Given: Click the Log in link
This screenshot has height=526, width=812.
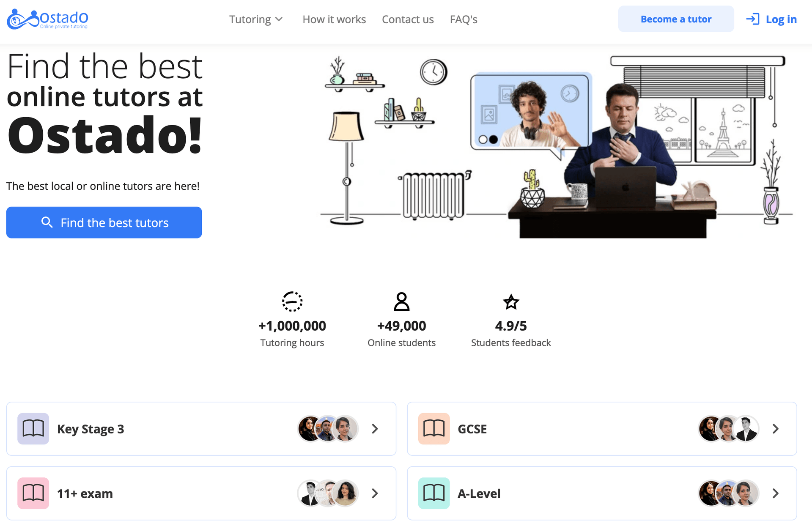Looking at the screenshot, I should (x=781, y=19).
